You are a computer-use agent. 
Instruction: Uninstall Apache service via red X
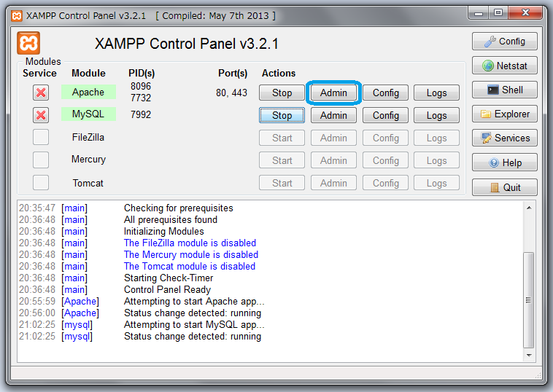coord(41,93)
